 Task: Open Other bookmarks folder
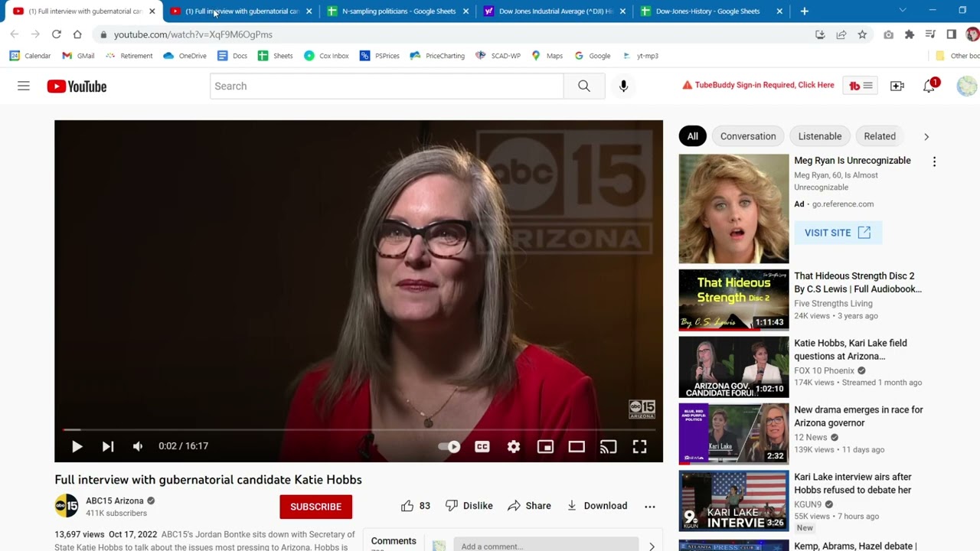957,56
